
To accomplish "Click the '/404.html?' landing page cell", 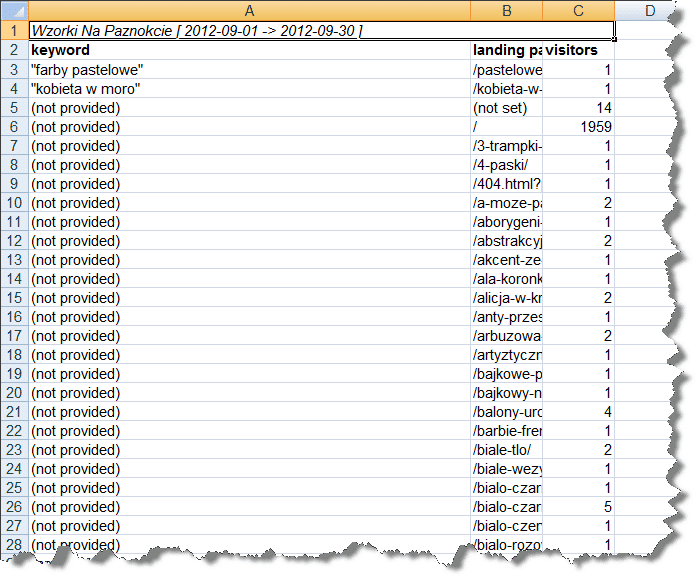I will 506,184.
